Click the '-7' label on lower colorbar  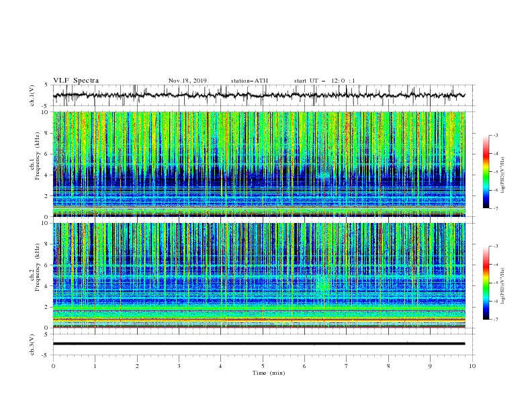click(x=495, y=320)
